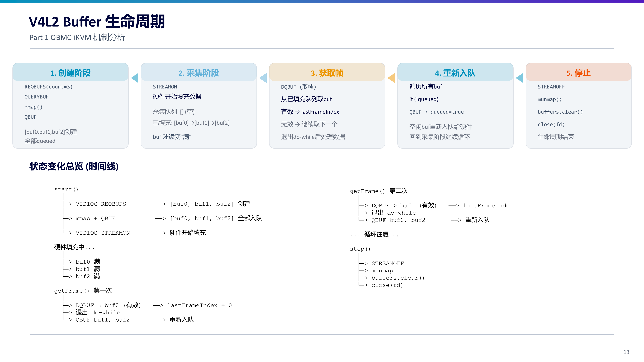
Task: Click the page number 13
Action: click(626, 352)
